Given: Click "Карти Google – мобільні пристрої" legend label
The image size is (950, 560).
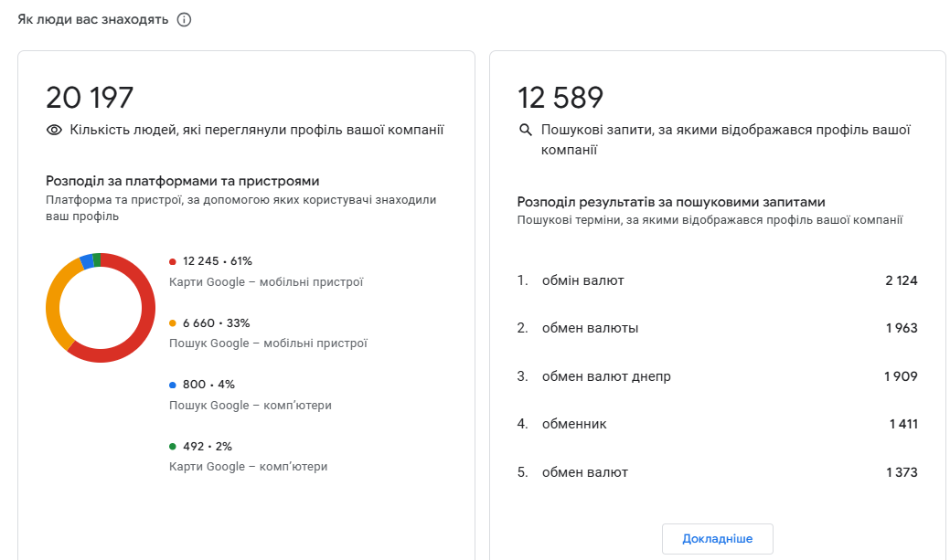Looking at the screenshot, I should tap(266, 282).
